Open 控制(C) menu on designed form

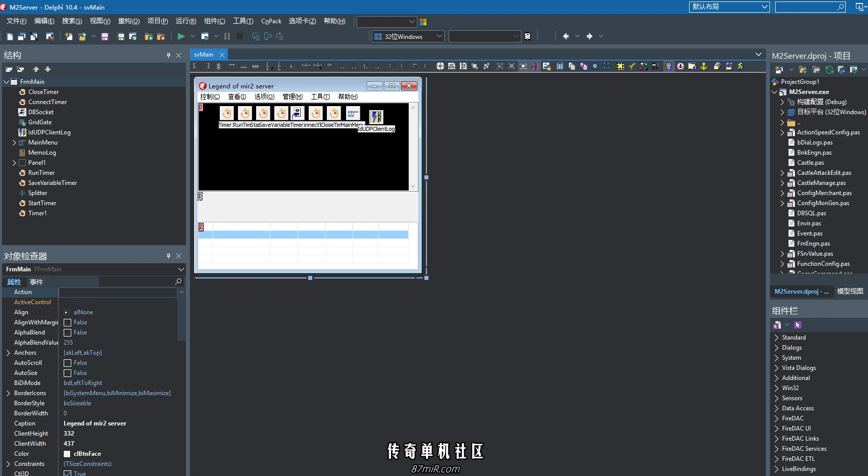point(210,97)
